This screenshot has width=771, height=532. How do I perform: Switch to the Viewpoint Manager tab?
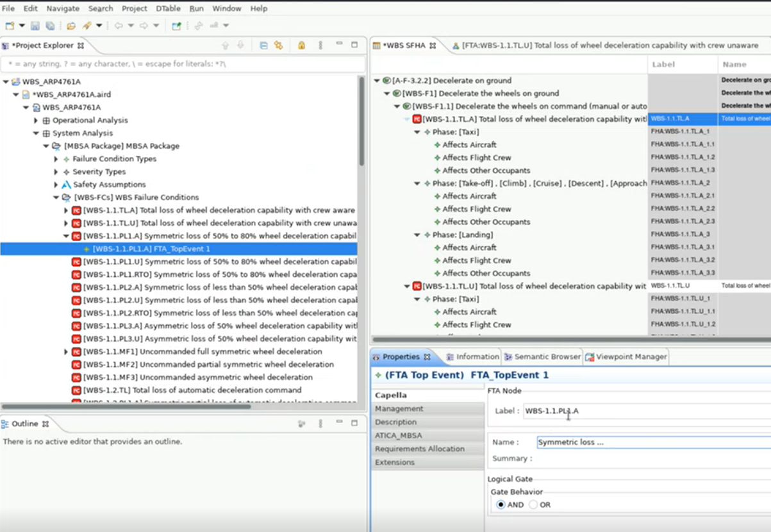(x=626, y=357)
